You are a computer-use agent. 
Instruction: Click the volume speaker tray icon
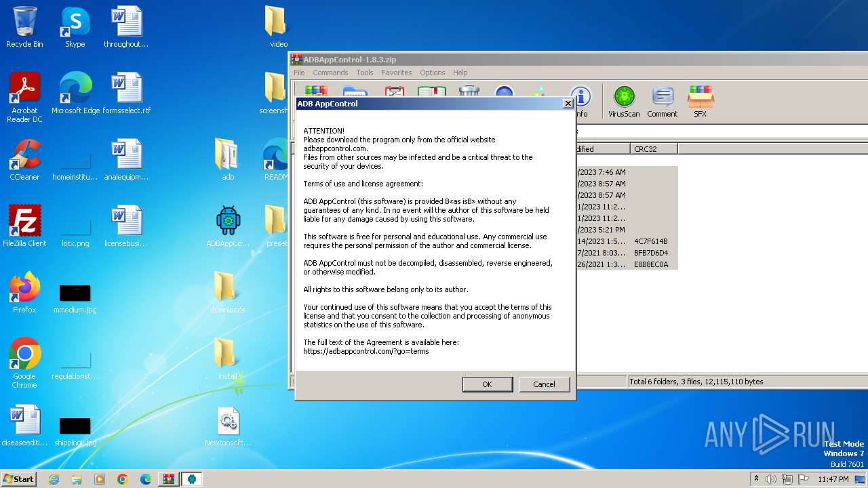pos(771,479)
